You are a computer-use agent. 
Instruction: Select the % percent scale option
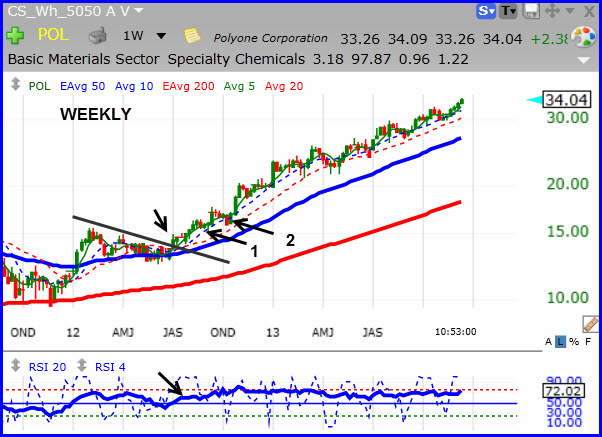click(x=574, y=341)
